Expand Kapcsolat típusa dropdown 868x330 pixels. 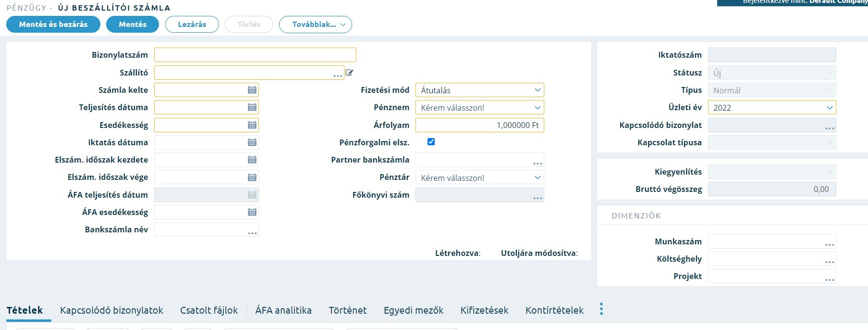[830, 142]
